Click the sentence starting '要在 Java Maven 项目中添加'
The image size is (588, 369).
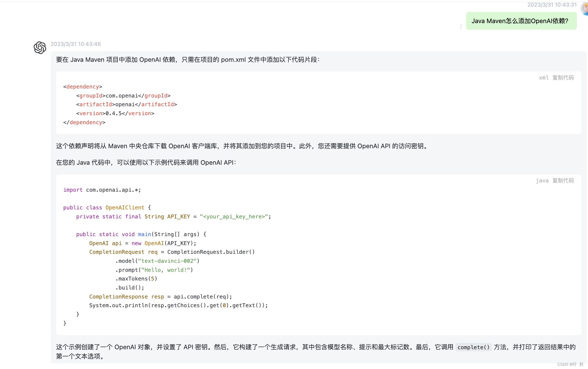[x=188, y=60]
